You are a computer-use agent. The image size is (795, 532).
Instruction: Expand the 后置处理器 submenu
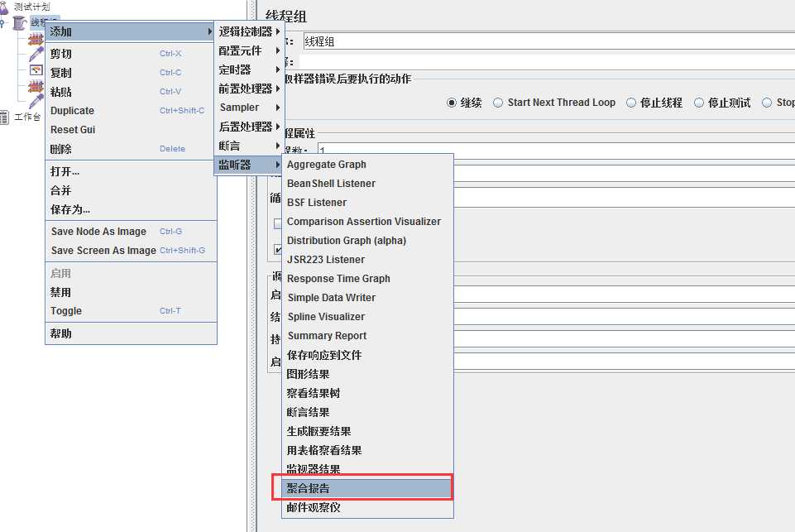[249, 127]
